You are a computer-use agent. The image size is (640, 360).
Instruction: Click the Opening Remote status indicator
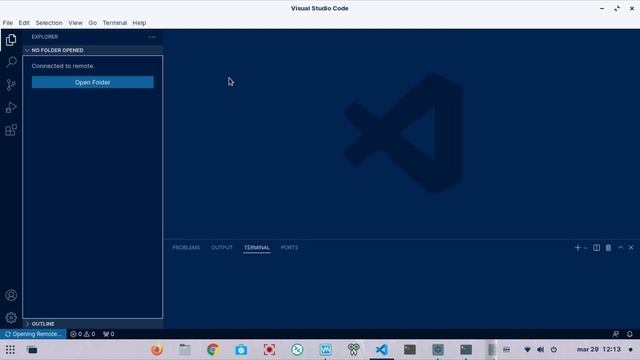pyautogui.click(x=33, y=334)
